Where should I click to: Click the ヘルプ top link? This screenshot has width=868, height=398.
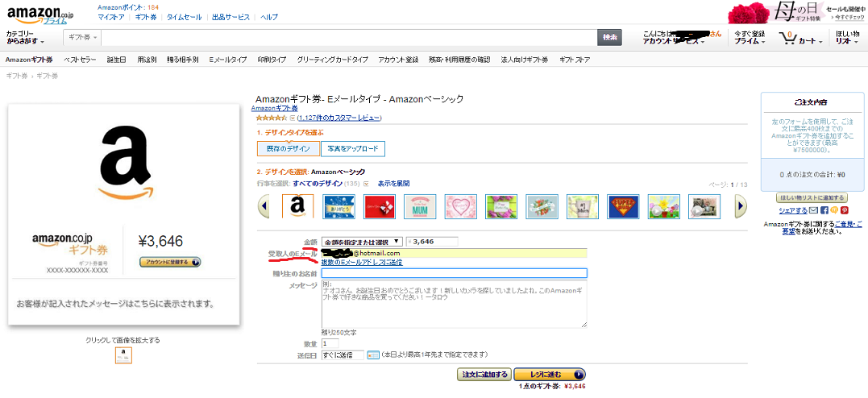(269, 17)
